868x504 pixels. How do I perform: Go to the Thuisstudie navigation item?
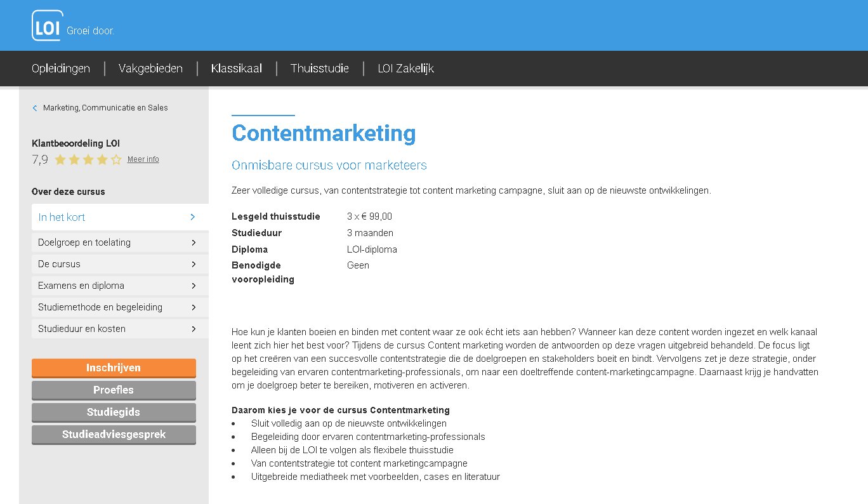(320, 69)
